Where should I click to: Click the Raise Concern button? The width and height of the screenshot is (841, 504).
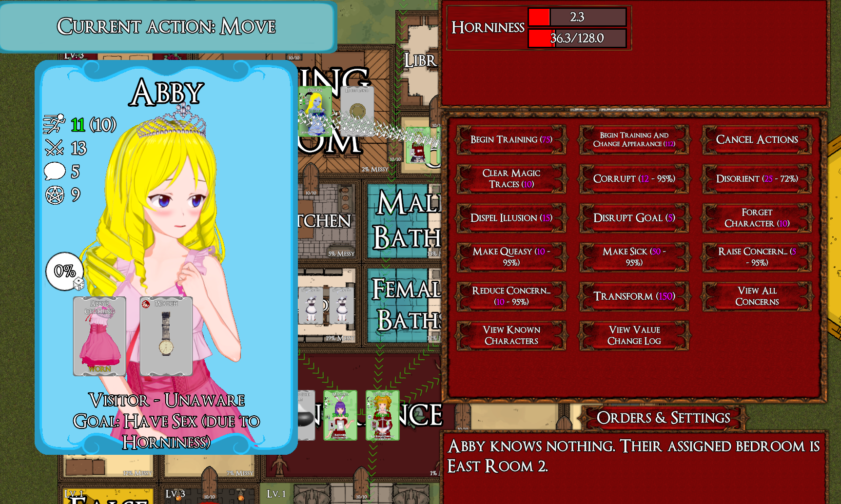tap(757, 257)
